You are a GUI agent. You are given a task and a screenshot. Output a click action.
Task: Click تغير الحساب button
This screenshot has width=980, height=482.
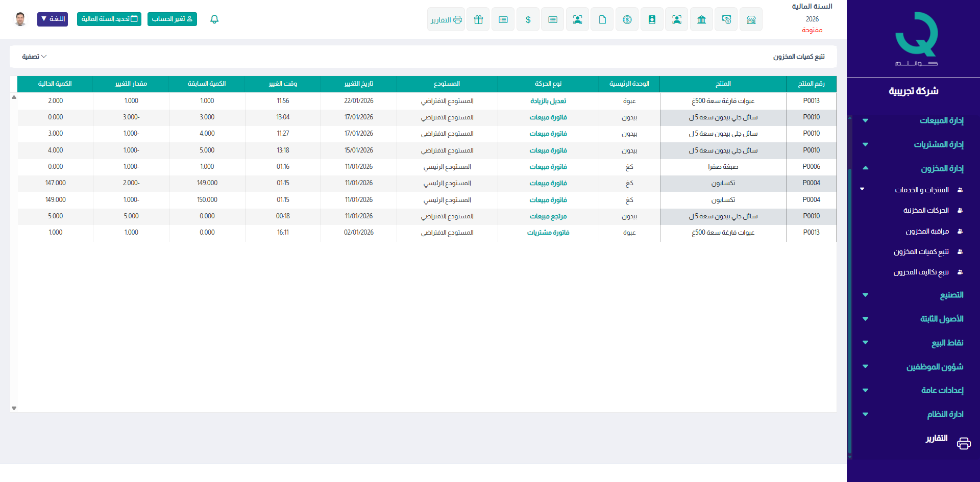pos(172,19)
